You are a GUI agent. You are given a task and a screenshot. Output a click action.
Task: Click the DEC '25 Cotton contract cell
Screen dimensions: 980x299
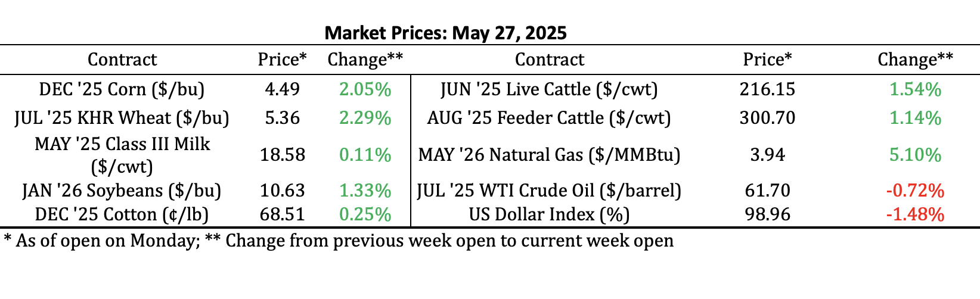[122, 214]
